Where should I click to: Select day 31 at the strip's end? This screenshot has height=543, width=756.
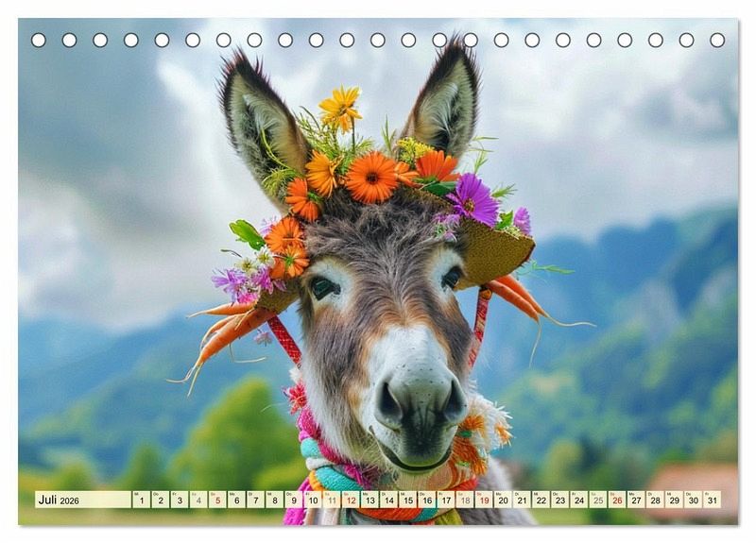tap(712, 500)
